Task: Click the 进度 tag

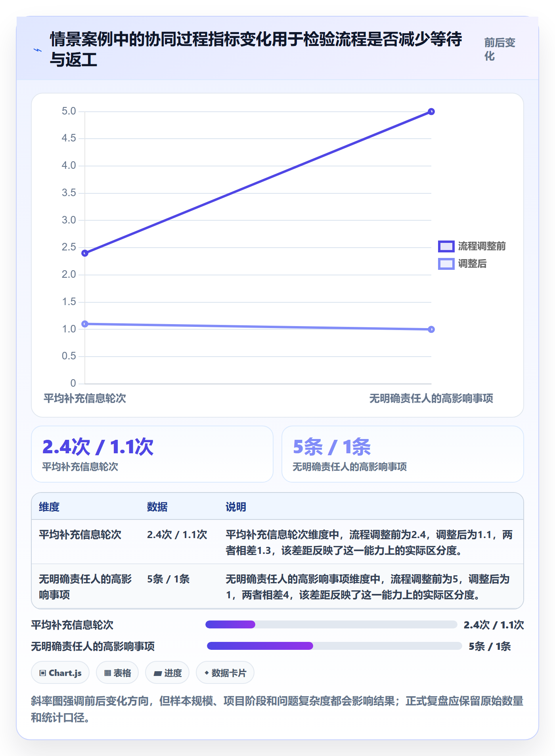Action: coord(167,673)
